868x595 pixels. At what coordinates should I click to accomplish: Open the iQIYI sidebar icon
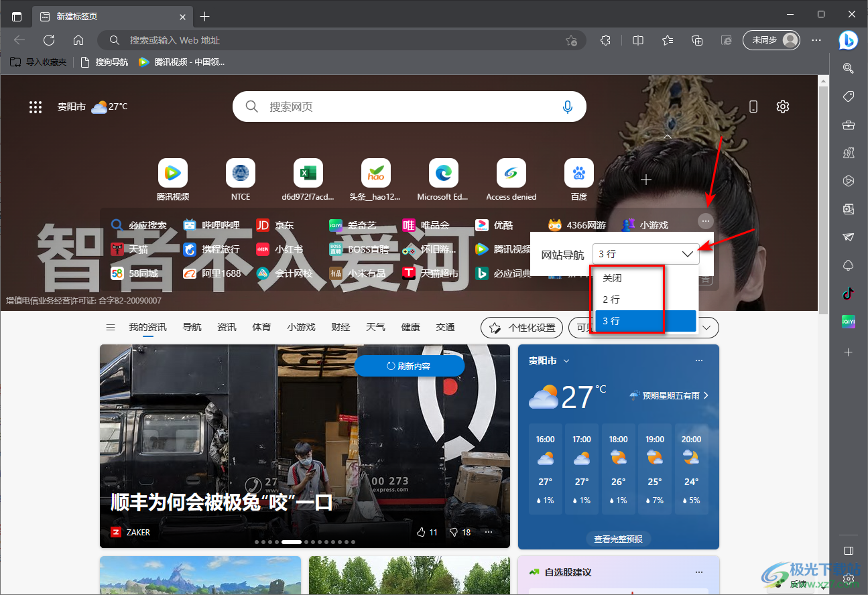point(849,321)
